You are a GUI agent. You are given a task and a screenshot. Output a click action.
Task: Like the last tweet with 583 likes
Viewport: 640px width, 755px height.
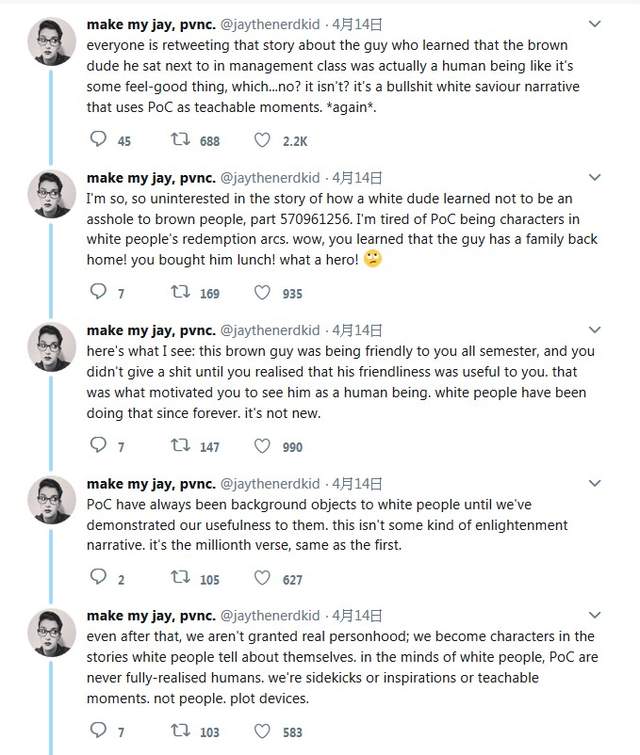(x=263, y=731)
